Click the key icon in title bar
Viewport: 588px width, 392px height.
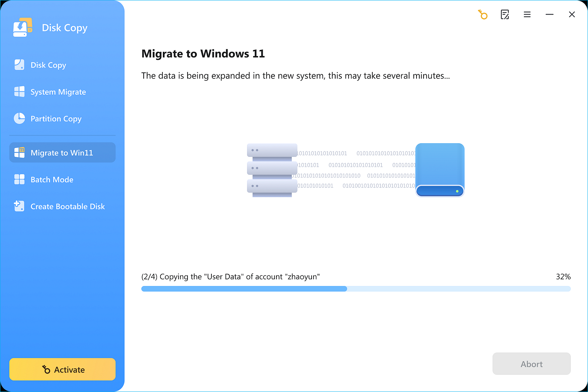tap(483, 14)
